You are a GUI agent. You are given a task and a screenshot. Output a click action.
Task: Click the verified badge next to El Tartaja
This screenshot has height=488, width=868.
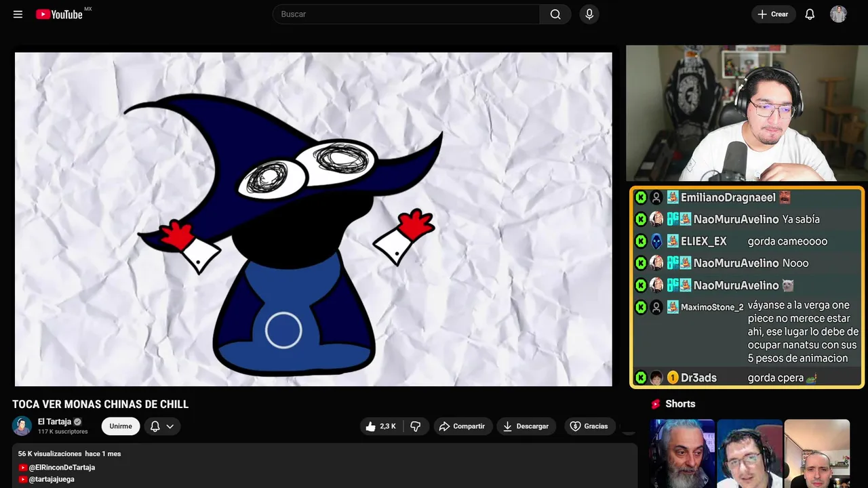(77, 422)
